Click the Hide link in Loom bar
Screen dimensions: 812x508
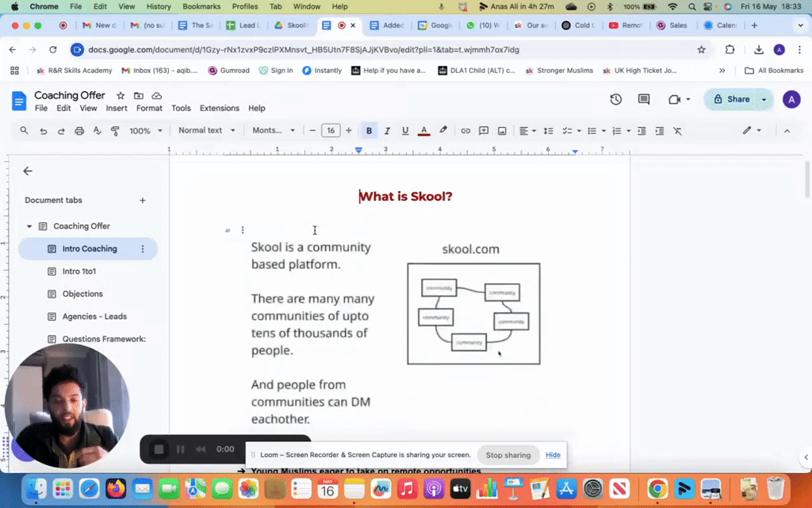553,455
